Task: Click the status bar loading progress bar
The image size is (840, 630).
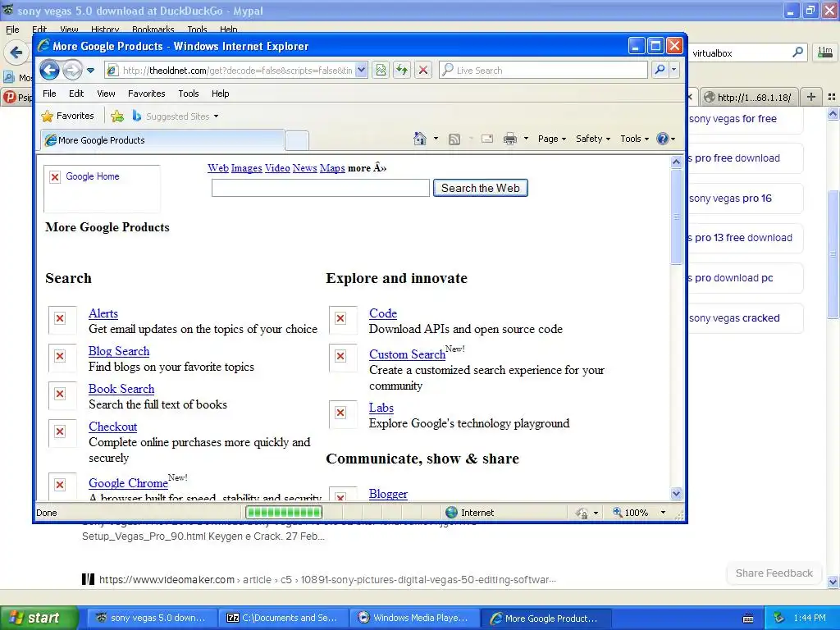Action: coord(284,513)
